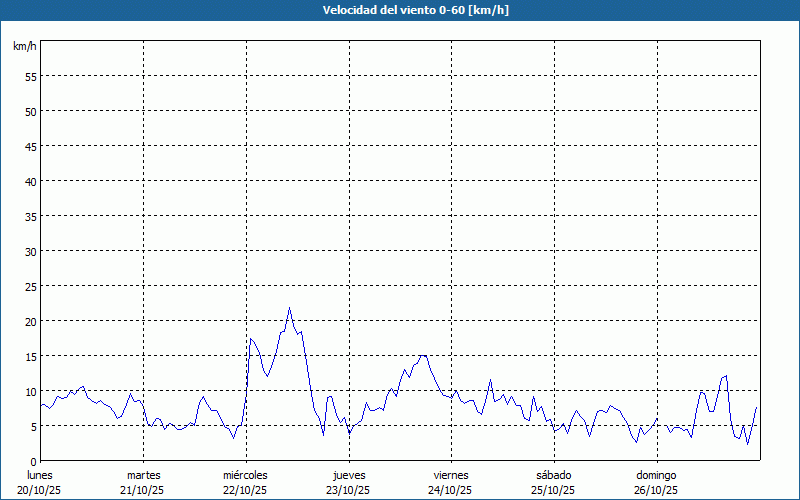Click the chart title "Velocidad del viento 0-60"
Viewport: 800px width, 500px height.
point(401,11)
